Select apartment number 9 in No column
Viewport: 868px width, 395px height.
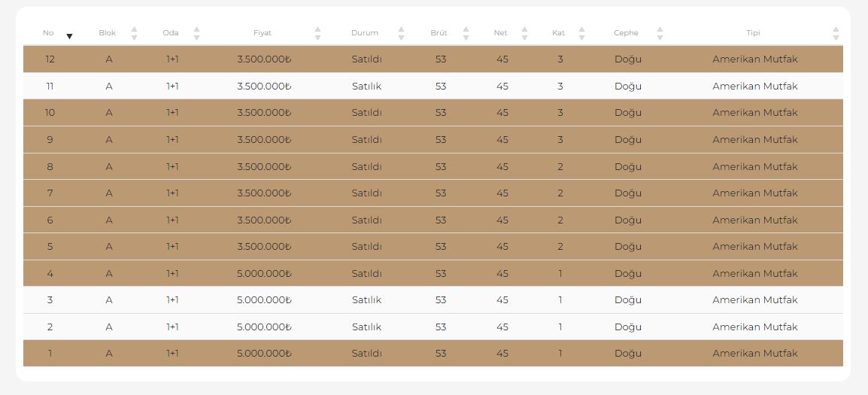click(x=50, y=140)
